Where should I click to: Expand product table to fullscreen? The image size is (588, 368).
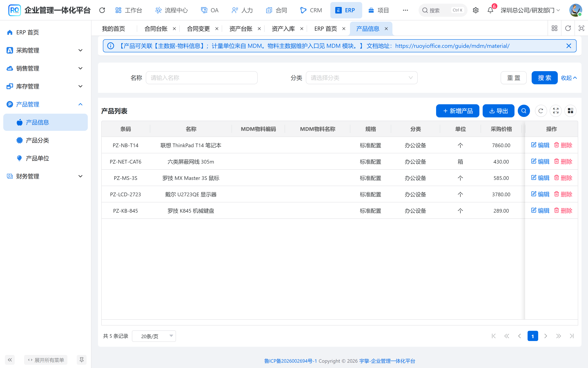(556, 111)
